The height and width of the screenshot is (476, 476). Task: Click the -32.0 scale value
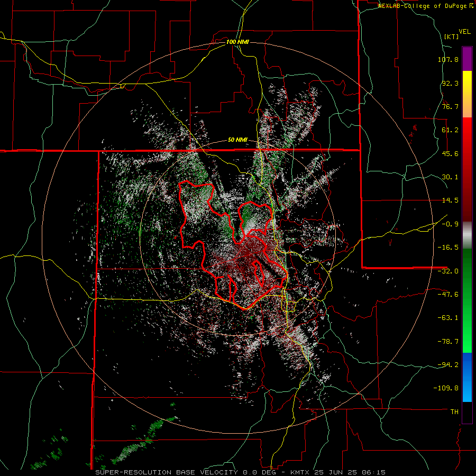pos(448,271)
